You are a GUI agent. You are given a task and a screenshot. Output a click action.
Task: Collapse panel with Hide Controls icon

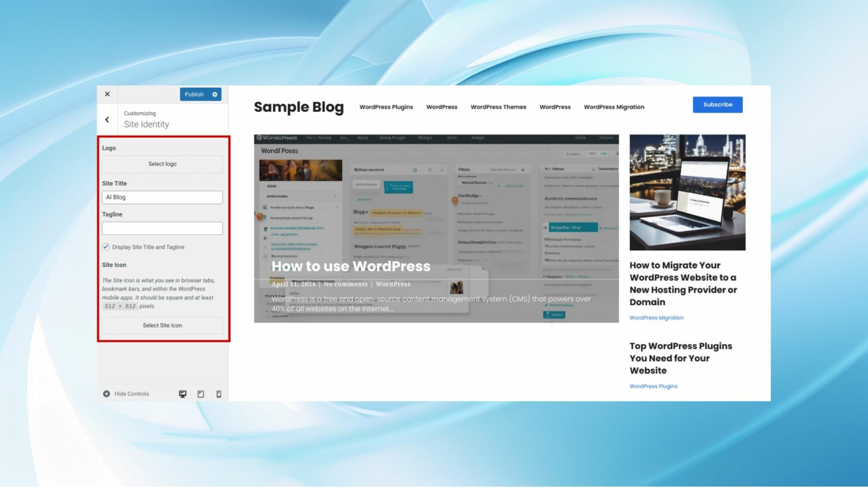pos(106,394)
